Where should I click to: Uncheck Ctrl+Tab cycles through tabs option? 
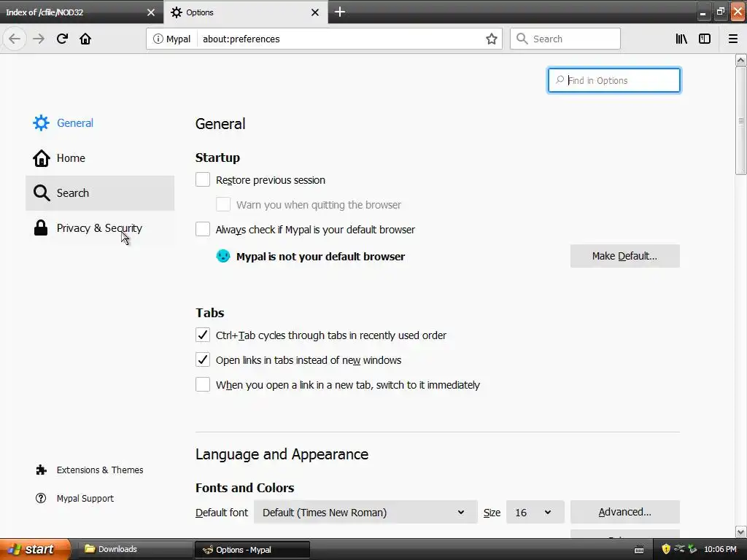pyautogui.click(x=203, y=335)
